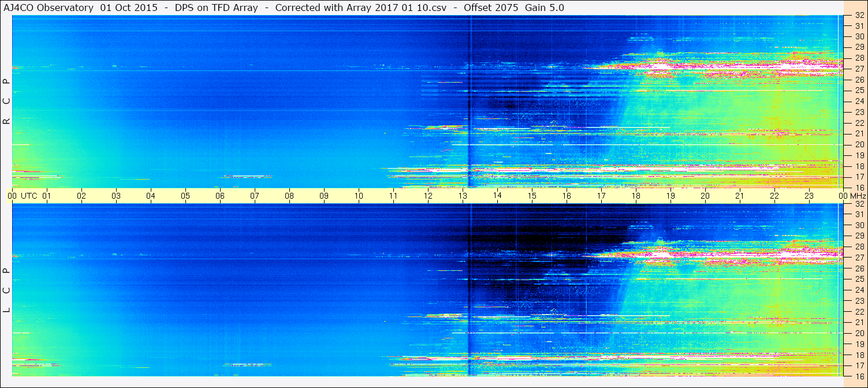The image size is (868, 388).
Task: Select the 01 hour marker
Action: [x=47, y=196]
